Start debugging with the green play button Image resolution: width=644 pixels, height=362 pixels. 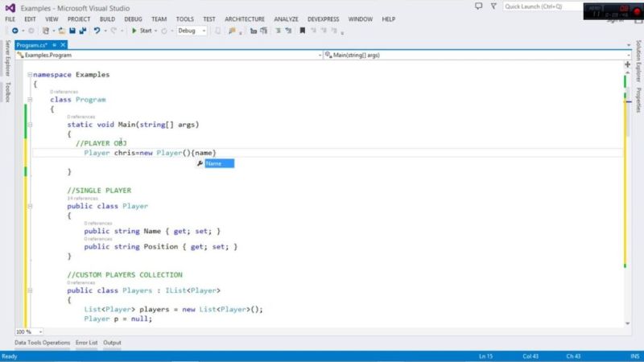tap(134, 31)
